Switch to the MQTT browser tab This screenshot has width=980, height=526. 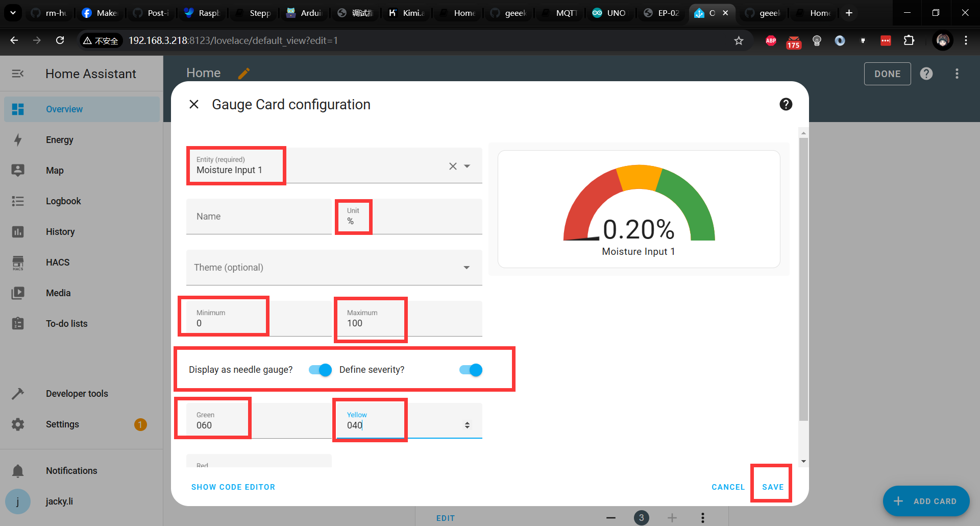pyautogui.click(x=559, y=13)
